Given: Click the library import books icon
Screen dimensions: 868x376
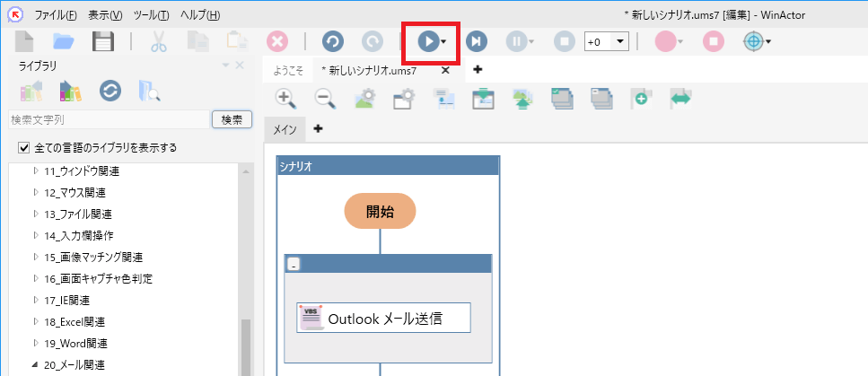Looking at the screenshot, I should (31, 91).
